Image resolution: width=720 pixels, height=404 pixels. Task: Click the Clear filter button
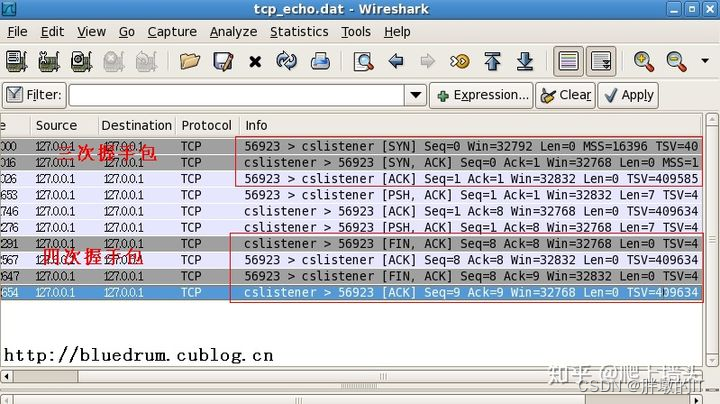coord(565,95)
